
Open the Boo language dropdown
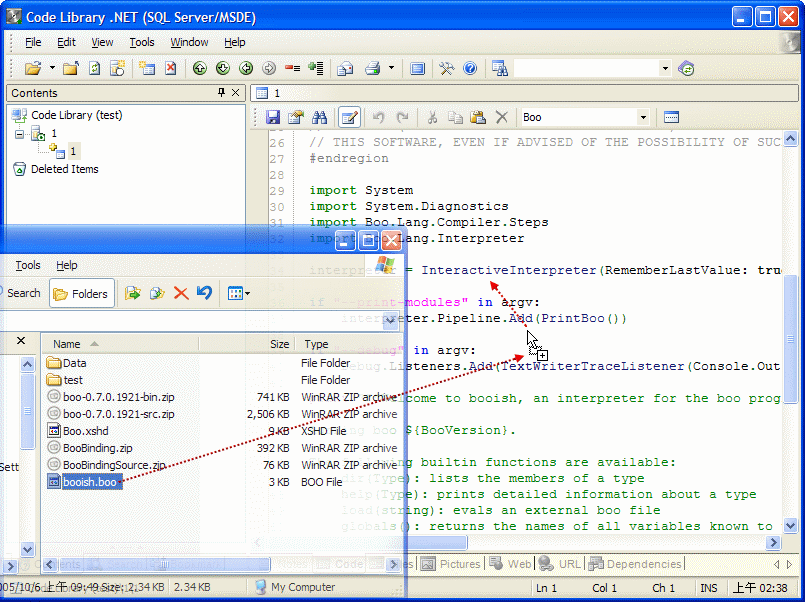coord(643,118)
